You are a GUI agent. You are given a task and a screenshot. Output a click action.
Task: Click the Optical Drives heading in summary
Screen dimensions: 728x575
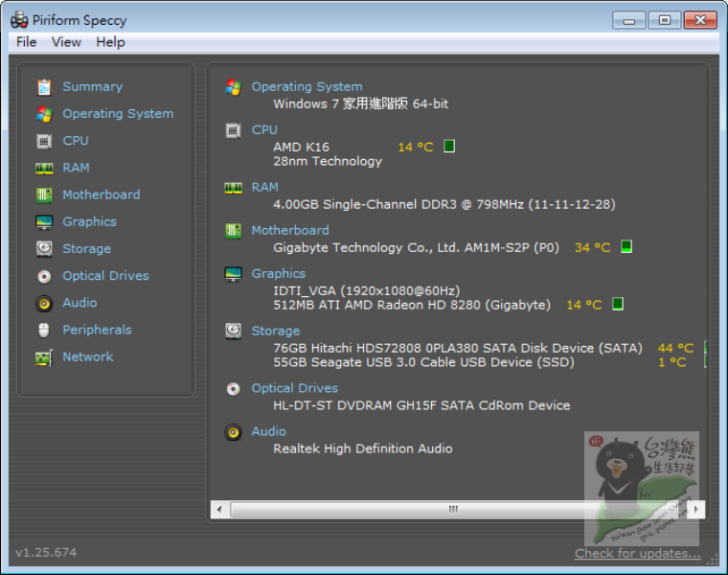[295, 388]
